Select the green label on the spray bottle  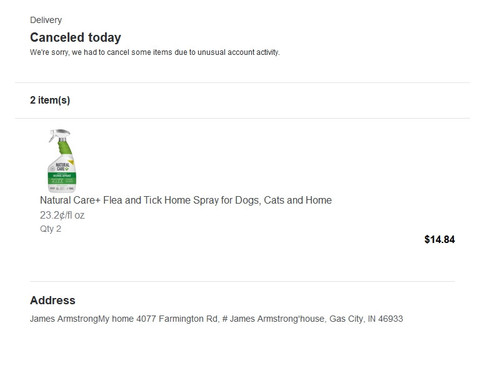(x=62, y=178)
